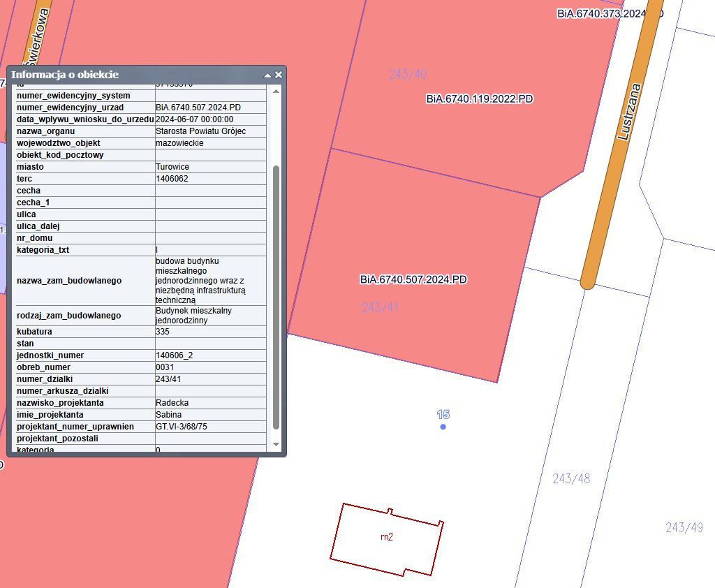
Task: Click the BiA.6740.507.2024.PD map label
Action: (413, 279)
